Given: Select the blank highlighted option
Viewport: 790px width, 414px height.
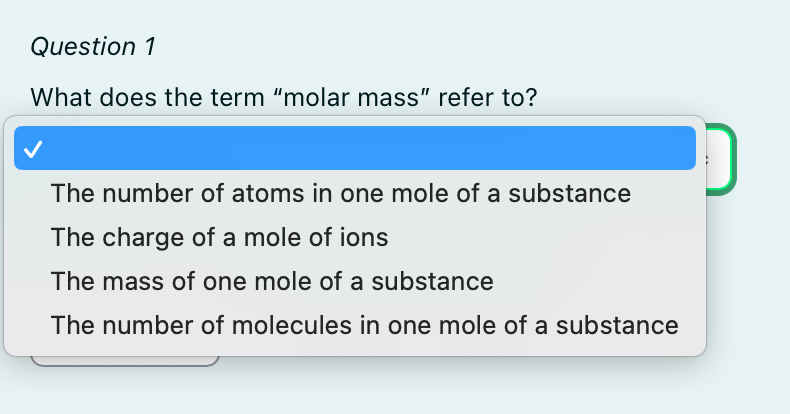Looking at the screenshot, I should pyautogui.click(x=355, y=148).
